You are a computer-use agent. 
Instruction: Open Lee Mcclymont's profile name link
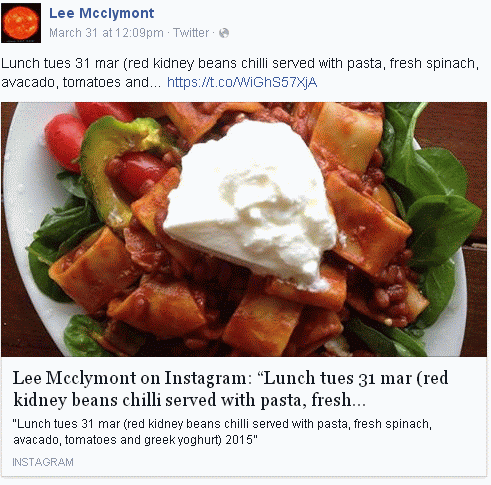[x=102, y=13]
